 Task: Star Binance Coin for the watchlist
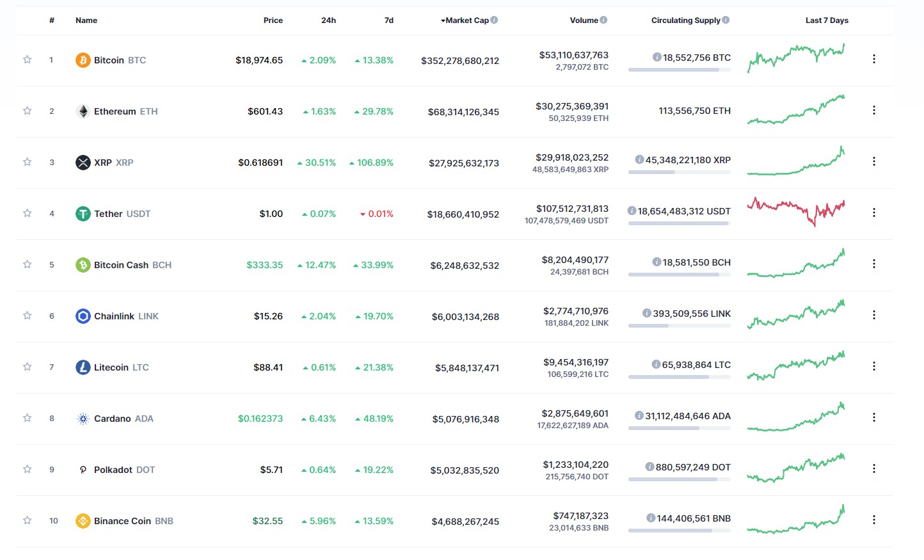[28, 520]
